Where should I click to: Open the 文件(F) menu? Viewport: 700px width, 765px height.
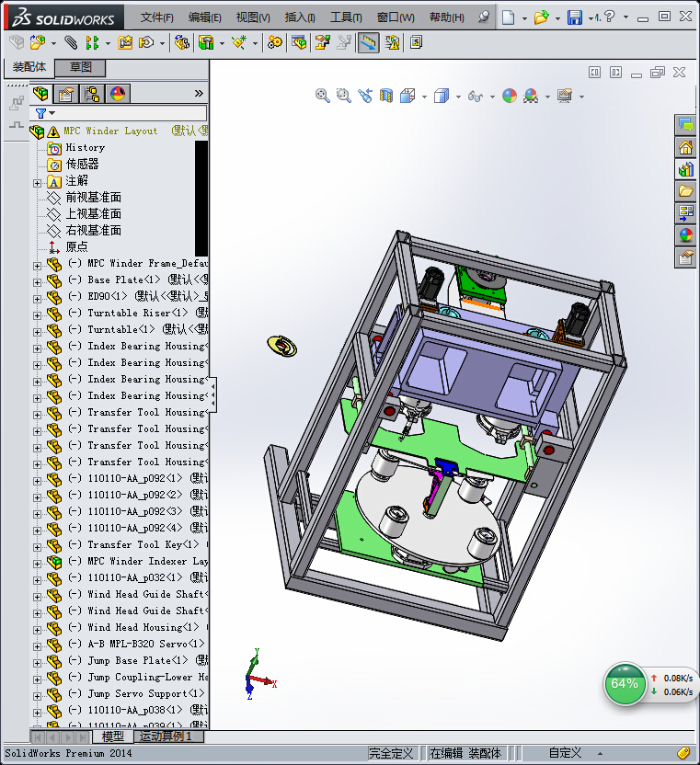(156, 17)
